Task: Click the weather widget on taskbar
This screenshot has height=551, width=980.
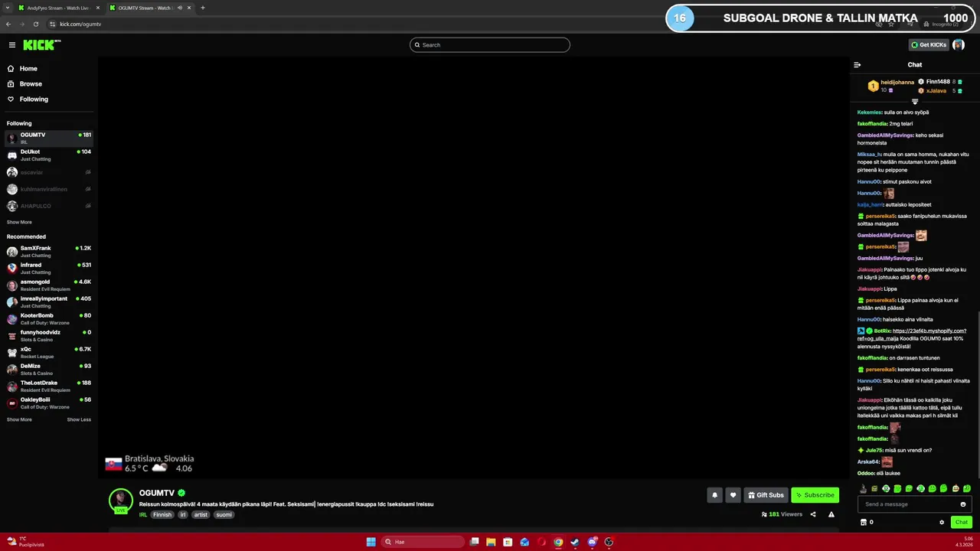Action: click(x=24, y=542)
